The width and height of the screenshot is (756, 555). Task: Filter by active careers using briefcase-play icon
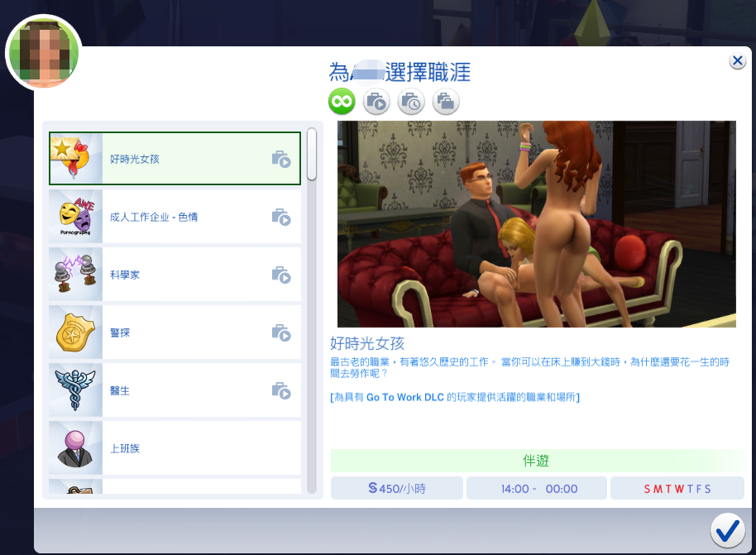click(376, 102)
